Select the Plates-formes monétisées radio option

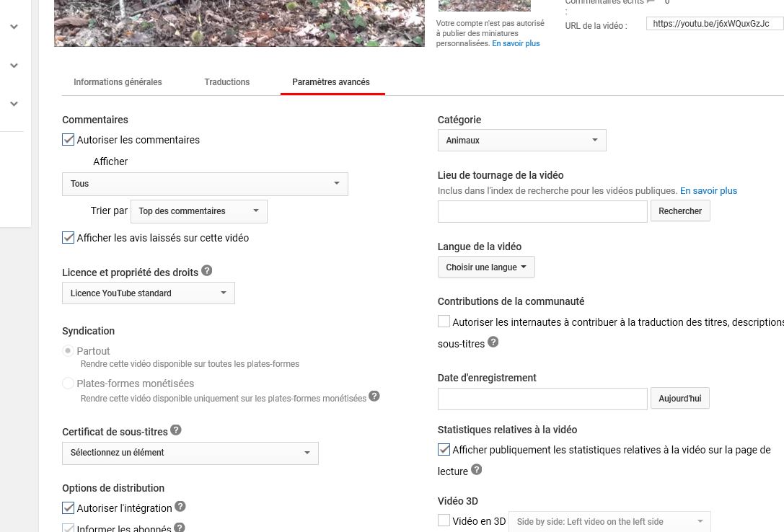pos(69,384)
